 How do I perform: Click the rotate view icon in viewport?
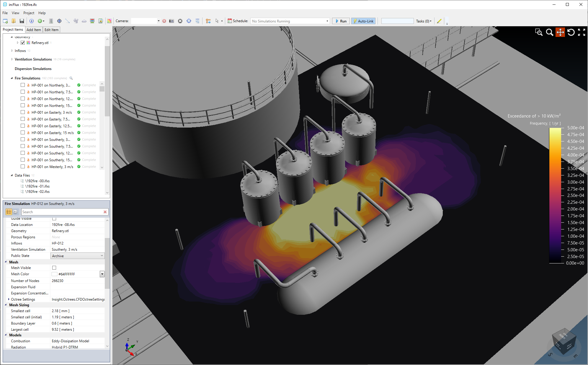(x=571, y=32)
